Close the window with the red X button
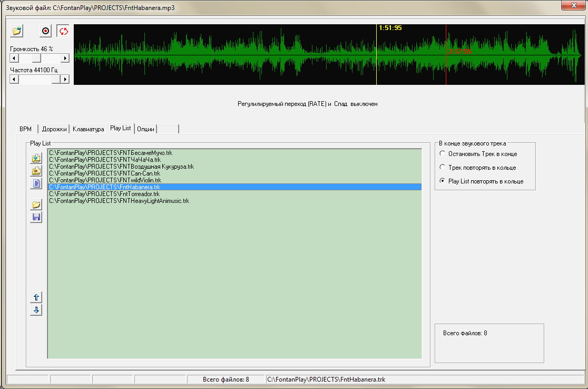The image size is (588, 389). tap(574, 5)
